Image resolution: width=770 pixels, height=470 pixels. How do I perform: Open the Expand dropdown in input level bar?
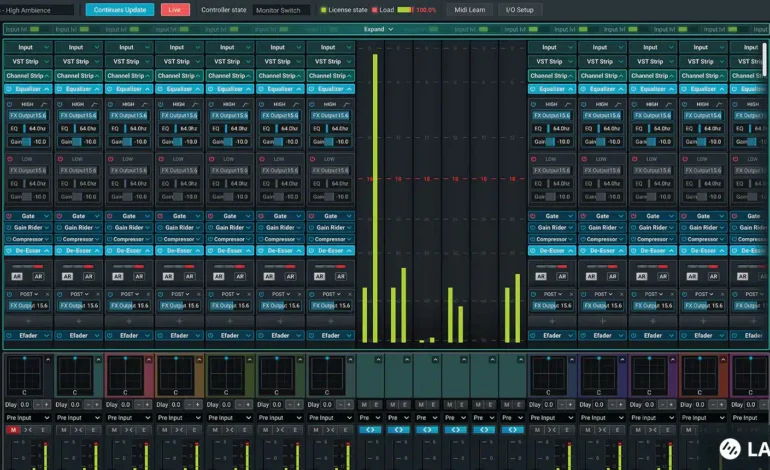click(x=378, y=29)
